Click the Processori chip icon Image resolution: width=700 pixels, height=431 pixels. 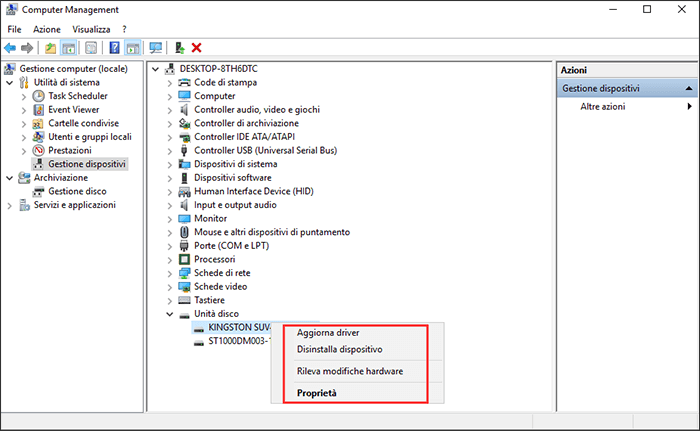tap(184, 259)
